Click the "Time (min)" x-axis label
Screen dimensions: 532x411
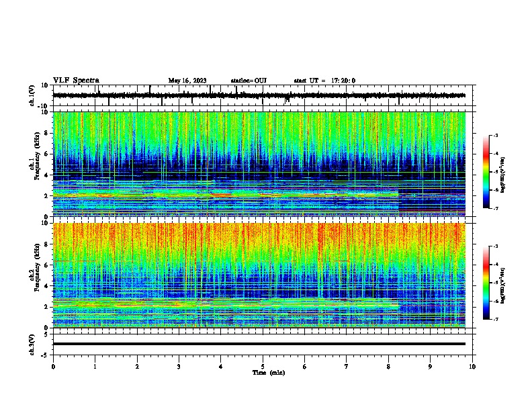click(x=269, y=373)
